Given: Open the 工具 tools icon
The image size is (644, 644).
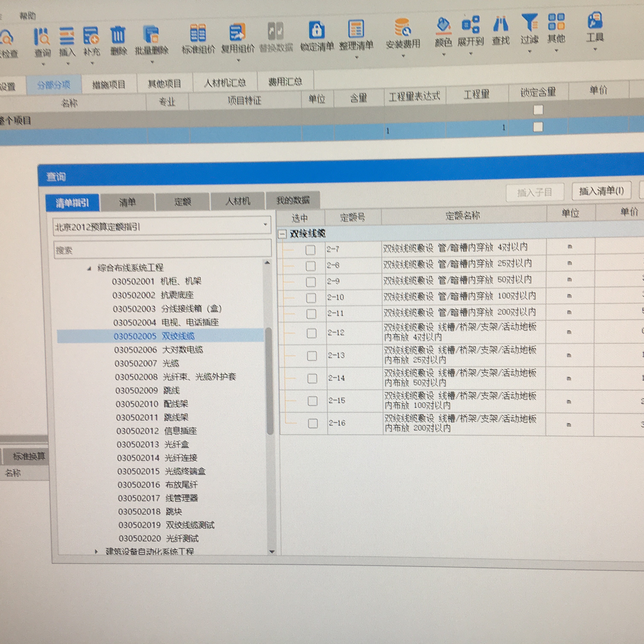Looking at the screenshot, I should [595, 21].
